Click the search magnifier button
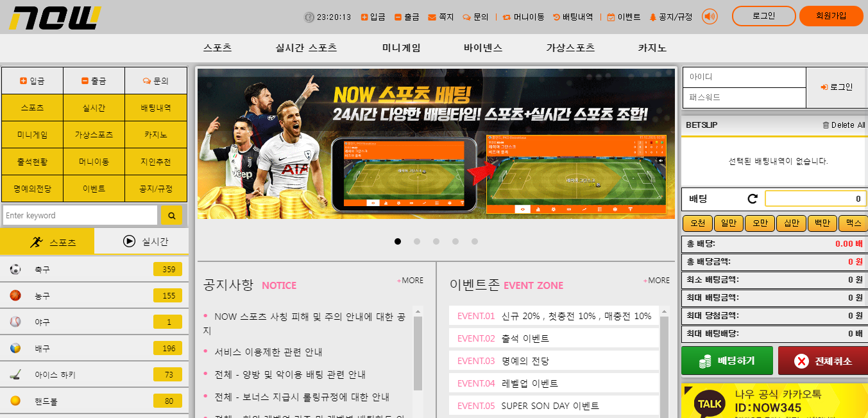Image resolution: width=868 pixels, height=418 pixels. click(x=171, y=216)
